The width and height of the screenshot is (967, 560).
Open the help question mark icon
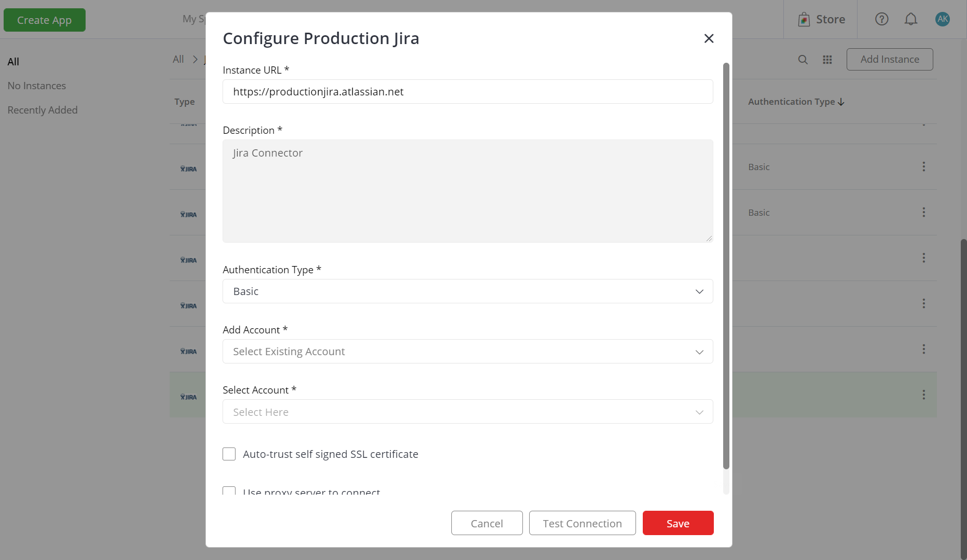point(881,19)
